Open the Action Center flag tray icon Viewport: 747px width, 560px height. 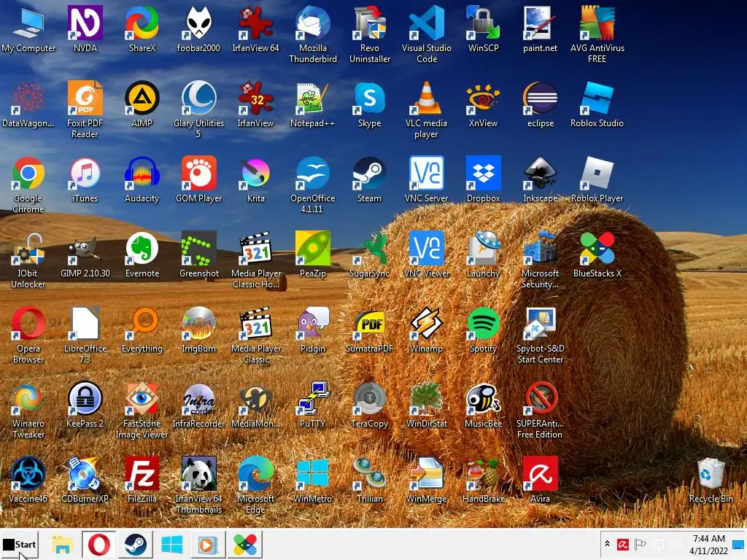click(640, 544)
